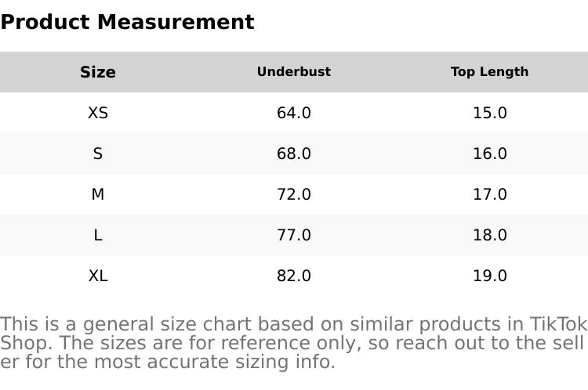Click the 77.0 underbust value
The height and width of the screenshot is (390, 588).
294,235
